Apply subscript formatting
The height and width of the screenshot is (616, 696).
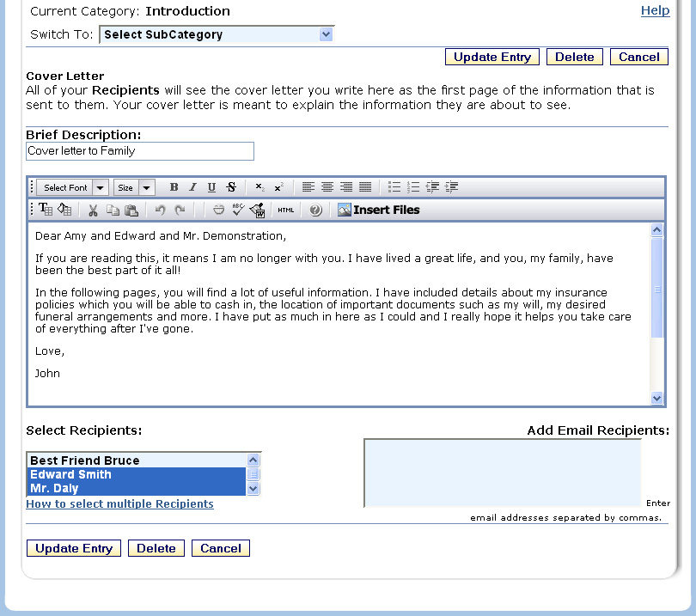[260, 187]
